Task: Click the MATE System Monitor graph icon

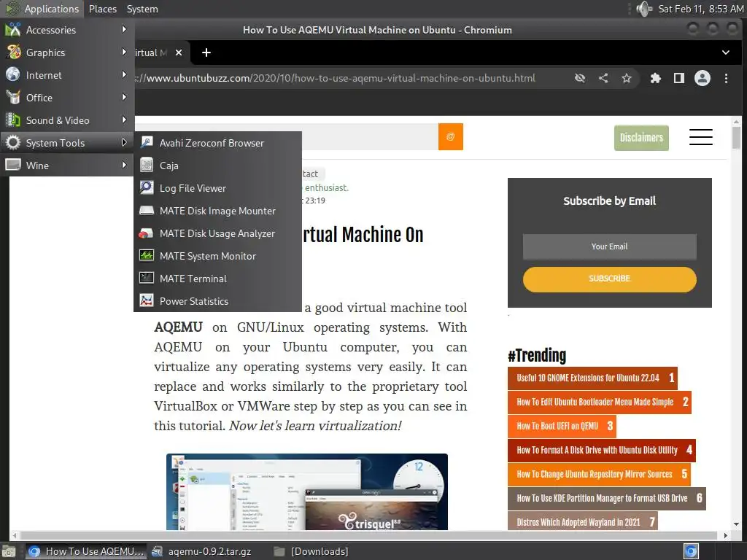Action: [146, 256]
